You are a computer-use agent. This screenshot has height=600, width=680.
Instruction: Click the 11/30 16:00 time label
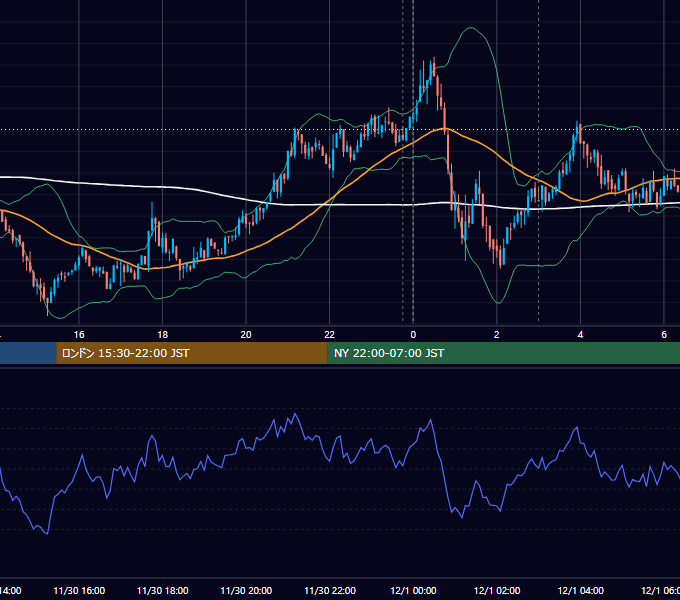79,590
